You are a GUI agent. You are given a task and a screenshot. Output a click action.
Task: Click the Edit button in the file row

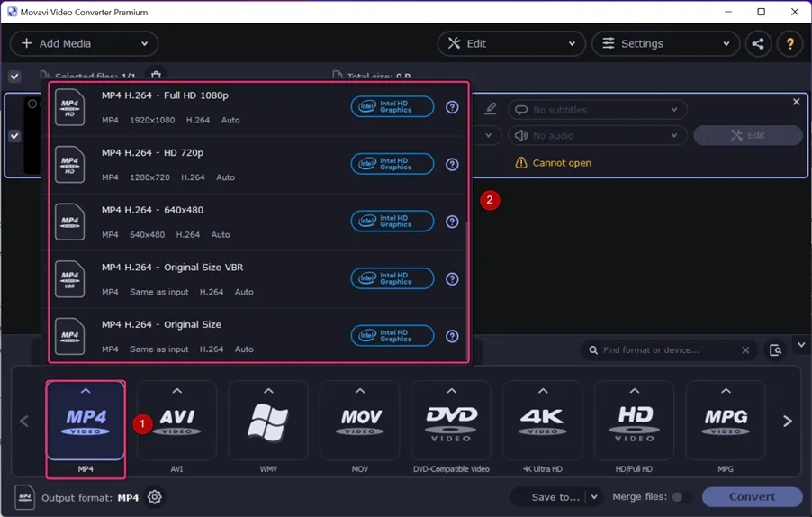click(748, 135)
